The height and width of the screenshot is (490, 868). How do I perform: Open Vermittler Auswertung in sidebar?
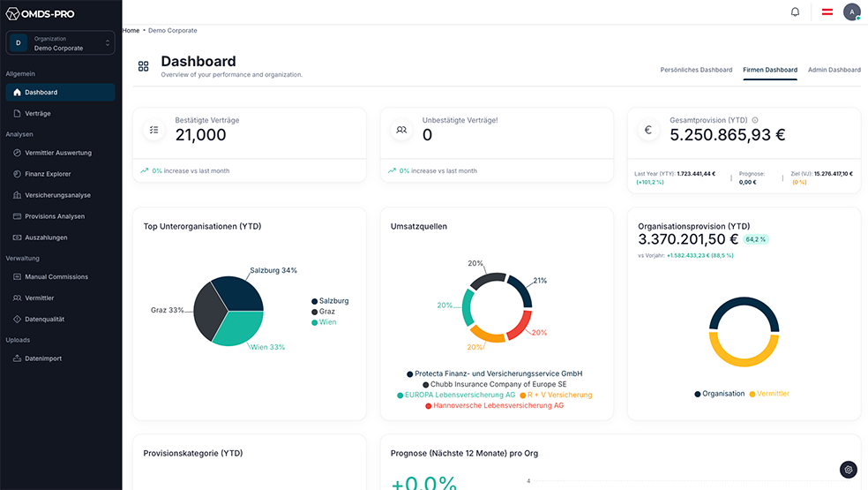pyautogui.click(x=58, y=153)
